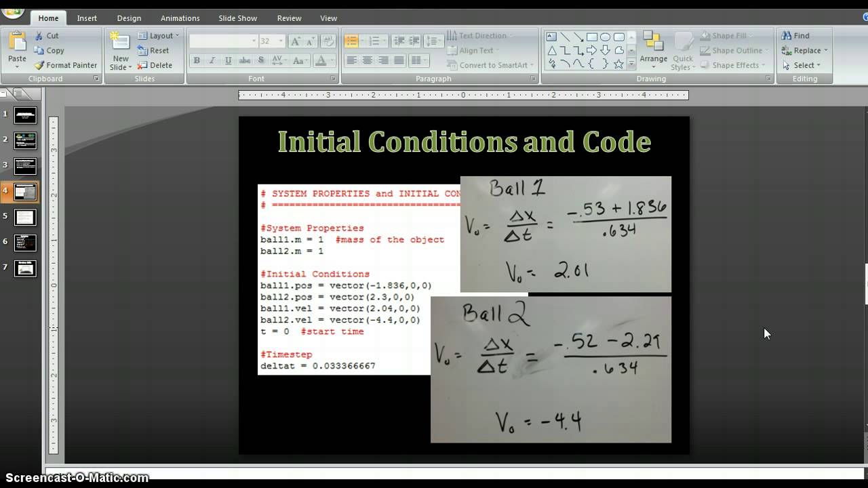Click the Font Color swatch button

coord(321,60)
